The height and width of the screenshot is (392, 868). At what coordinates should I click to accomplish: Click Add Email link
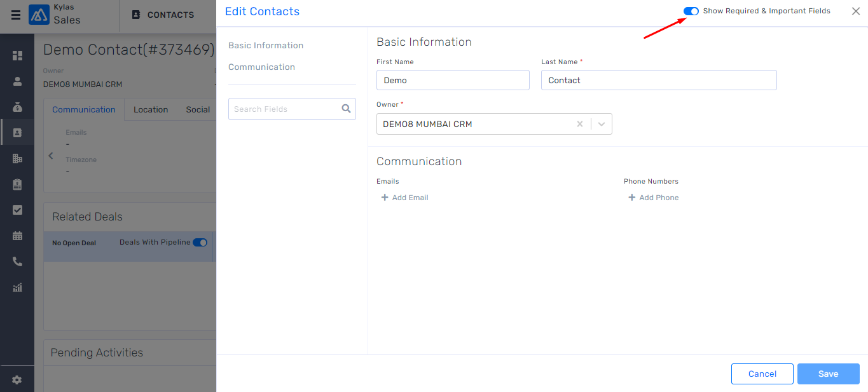click(x=404, y=198)
